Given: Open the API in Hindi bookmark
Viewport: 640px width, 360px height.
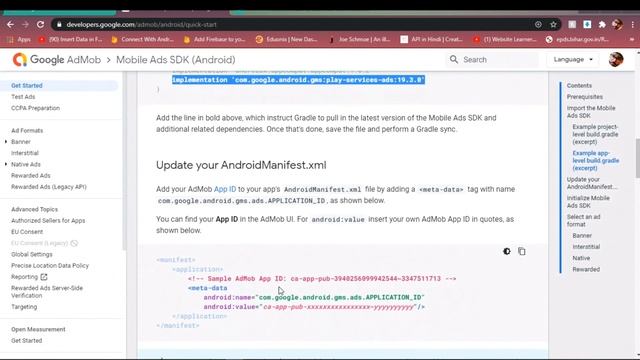Looking at the screenshot, I should click(x=432, y=40).
